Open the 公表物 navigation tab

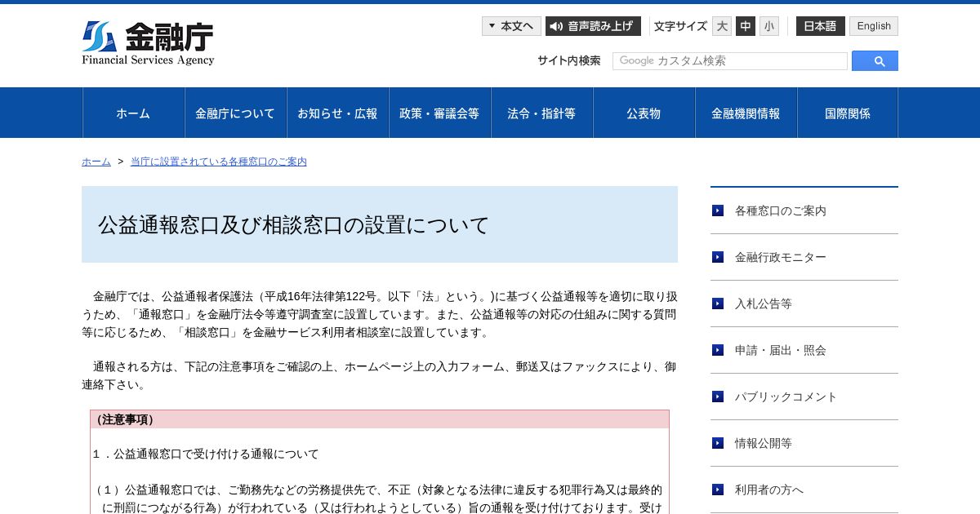(x=644, y=113)
